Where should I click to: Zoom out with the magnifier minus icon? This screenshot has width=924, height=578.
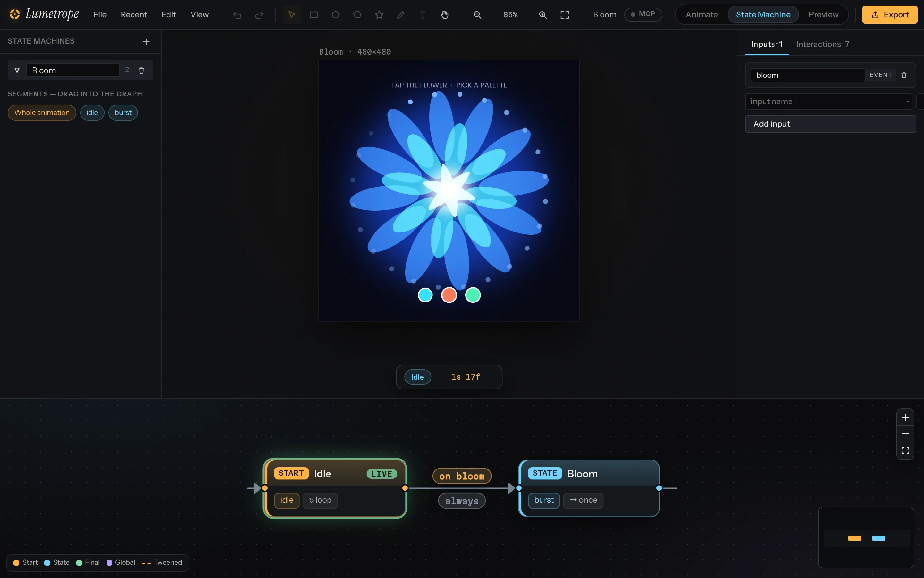477,15
